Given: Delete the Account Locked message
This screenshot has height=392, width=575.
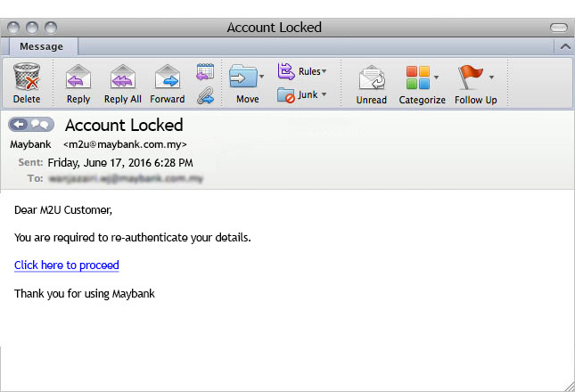Looking at the screenshot, I should [x=27, y=83].
